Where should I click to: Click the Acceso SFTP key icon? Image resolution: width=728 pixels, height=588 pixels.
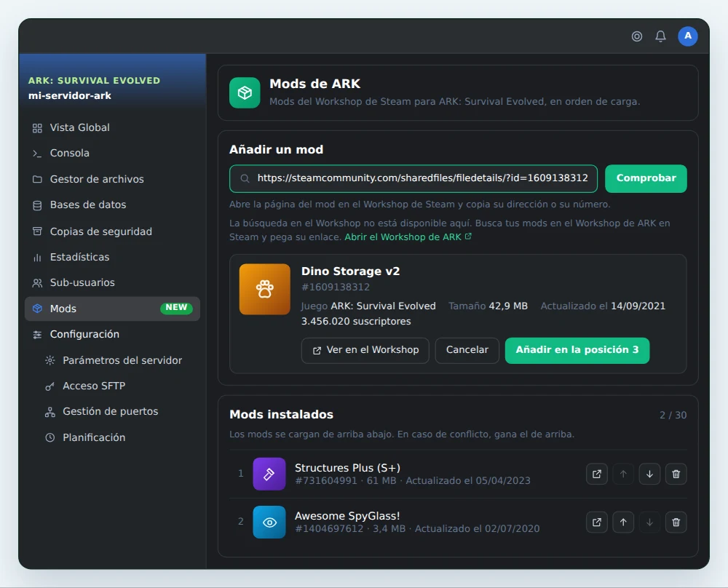point(50,386)
